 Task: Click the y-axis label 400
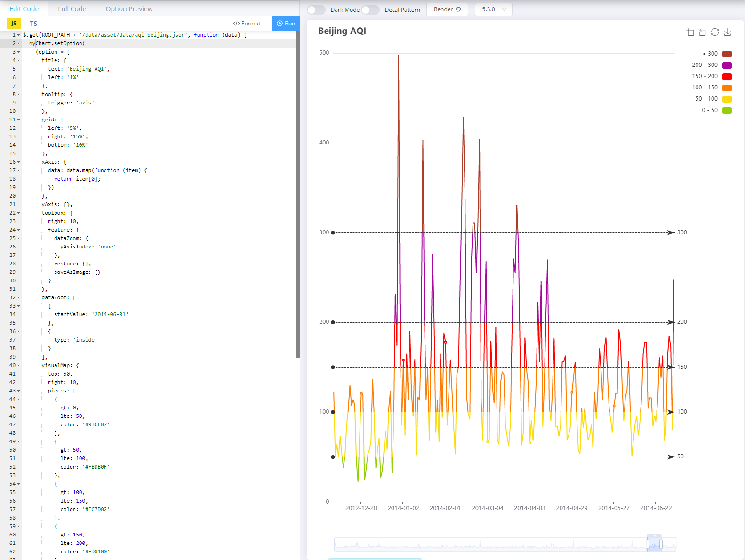click(324, 143)
